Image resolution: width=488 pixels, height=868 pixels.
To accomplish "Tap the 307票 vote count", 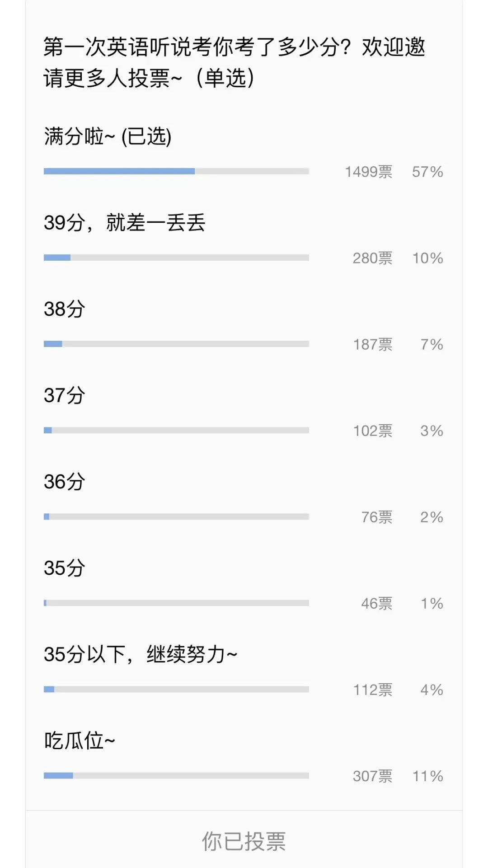I will click(372, 776).
